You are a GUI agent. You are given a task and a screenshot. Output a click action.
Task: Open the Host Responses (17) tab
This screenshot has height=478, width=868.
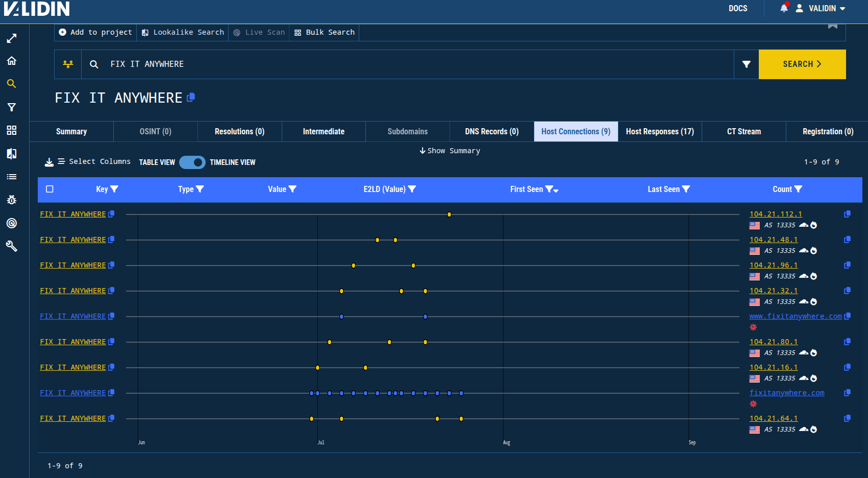660,131
